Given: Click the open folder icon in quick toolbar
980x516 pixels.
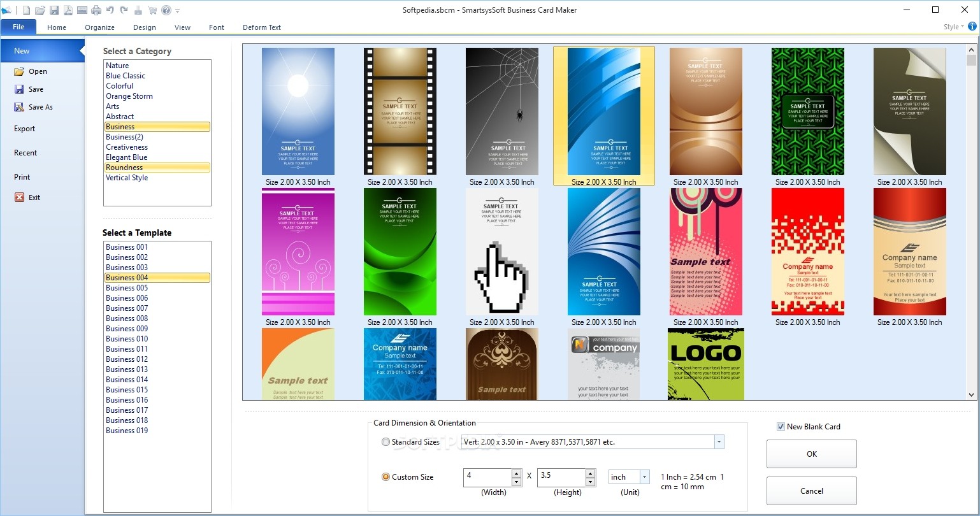Looking at the screenshot, I should pos(40,10).
